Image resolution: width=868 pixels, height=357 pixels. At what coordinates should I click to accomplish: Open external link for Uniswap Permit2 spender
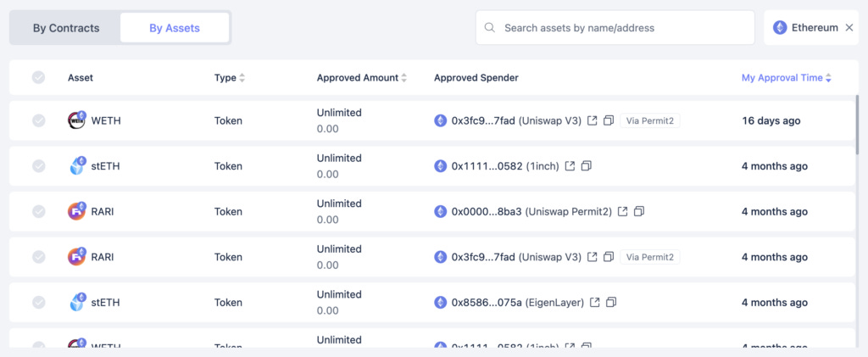[622, 211]
